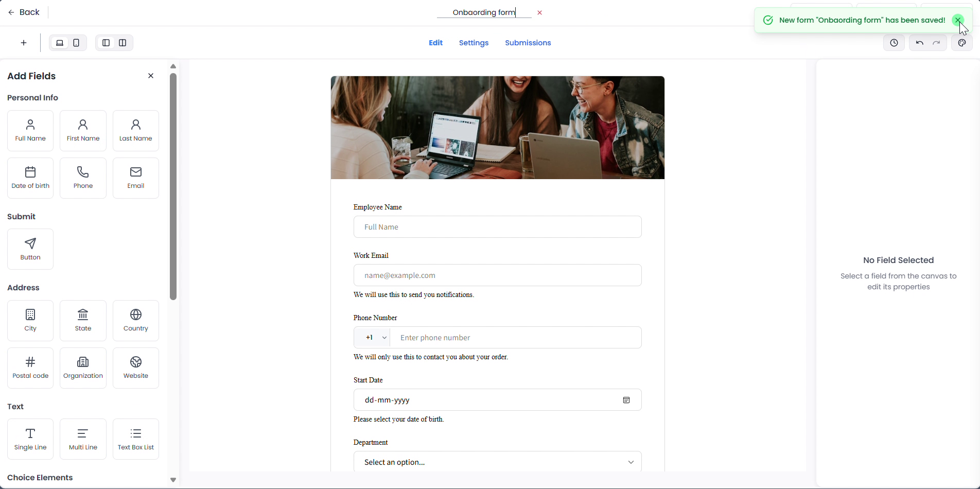Select the Phone Number label
This screenshot has height=489, width=980.
click(375, 318)
